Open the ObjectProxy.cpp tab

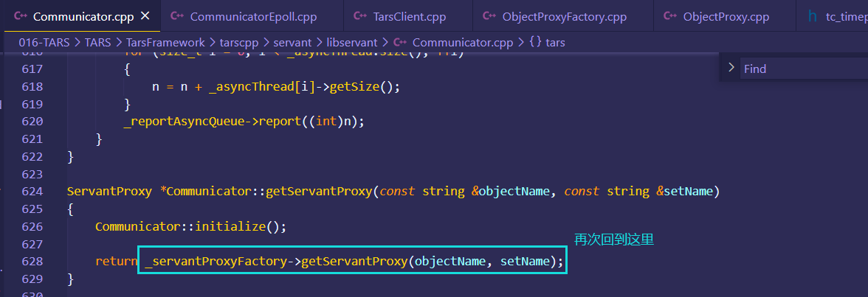click(x=725, y=16)
